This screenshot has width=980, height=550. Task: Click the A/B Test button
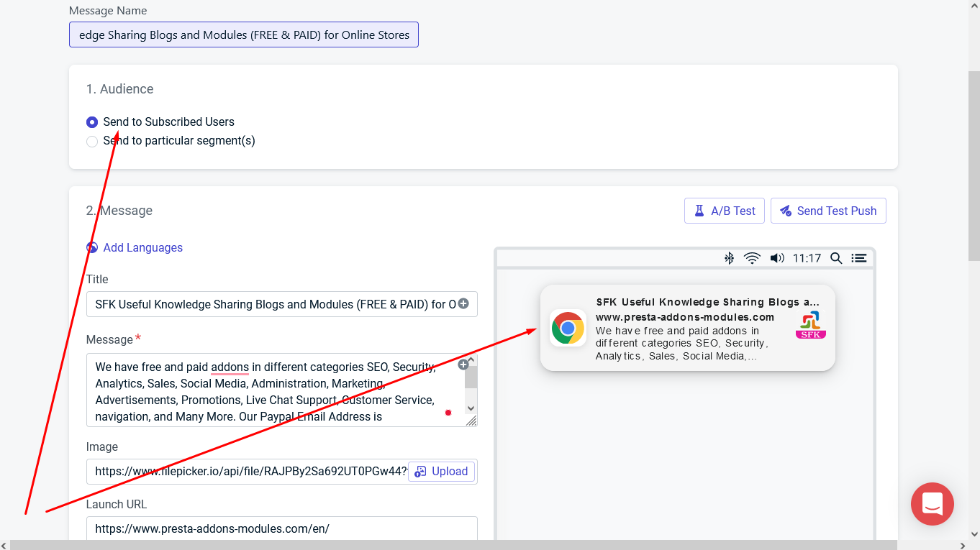tap(725, 211)
